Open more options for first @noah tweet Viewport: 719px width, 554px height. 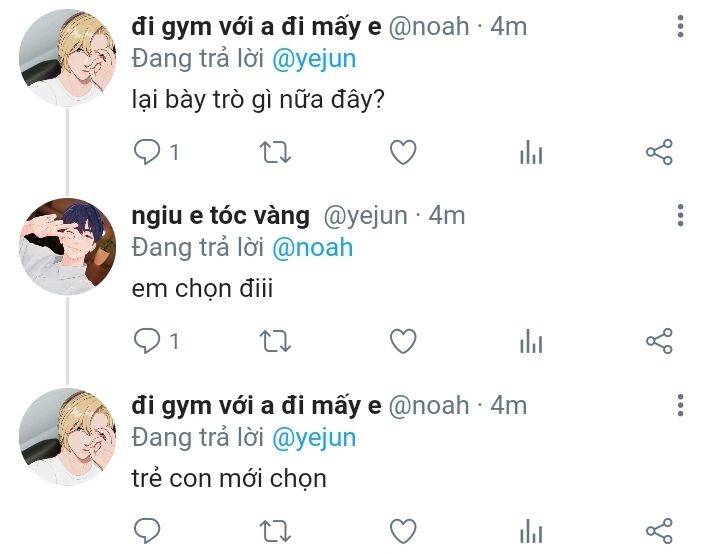680,26
